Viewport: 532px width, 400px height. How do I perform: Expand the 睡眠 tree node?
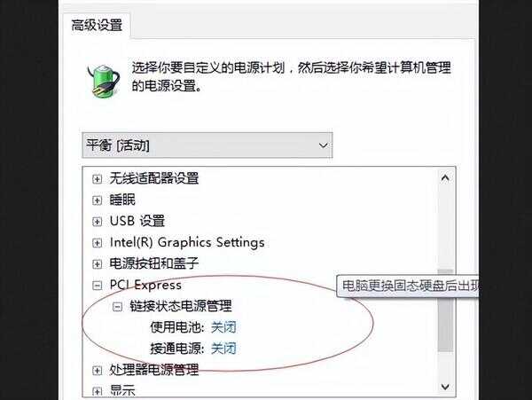(97, 200)
